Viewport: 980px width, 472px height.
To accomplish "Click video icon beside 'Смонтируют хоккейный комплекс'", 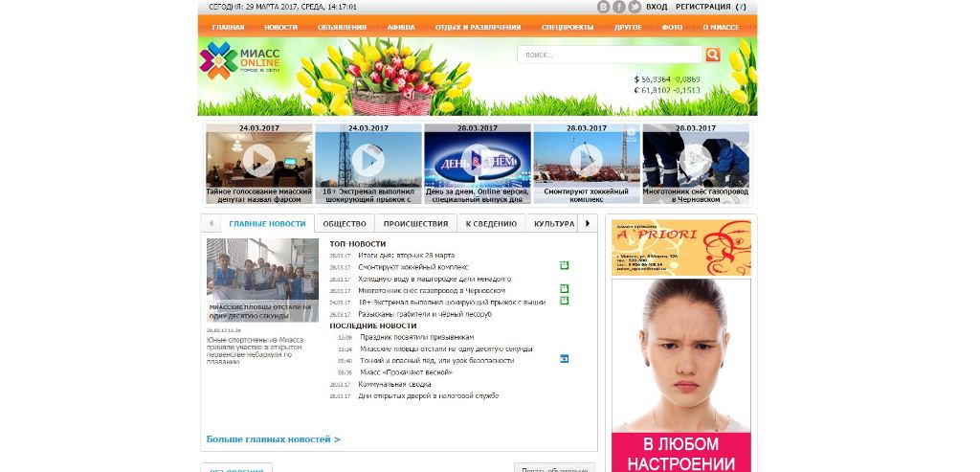I will coord(565,265).
